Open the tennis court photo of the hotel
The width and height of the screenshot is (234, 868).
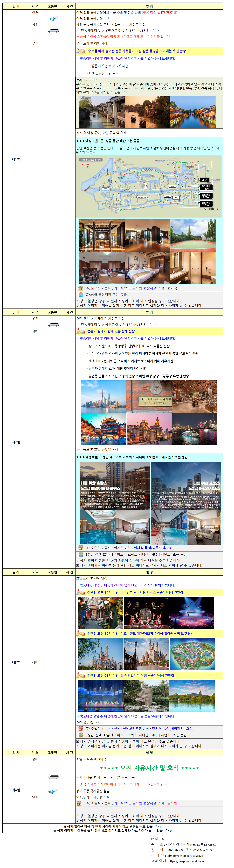[x=193, y=235]
